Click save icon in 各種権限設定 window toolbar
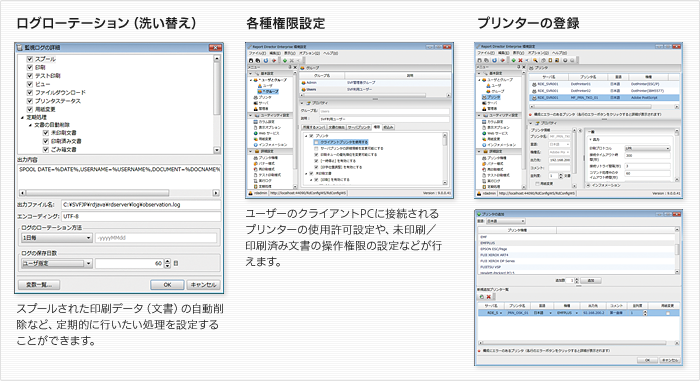700x381 pixels. (x=251, y=60)
